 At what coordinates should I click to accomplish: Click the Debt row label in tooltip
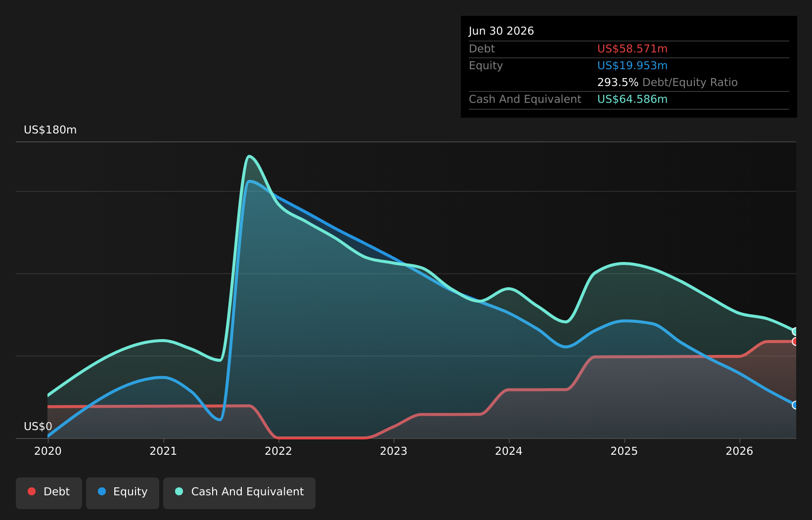[x=482, y=49]
